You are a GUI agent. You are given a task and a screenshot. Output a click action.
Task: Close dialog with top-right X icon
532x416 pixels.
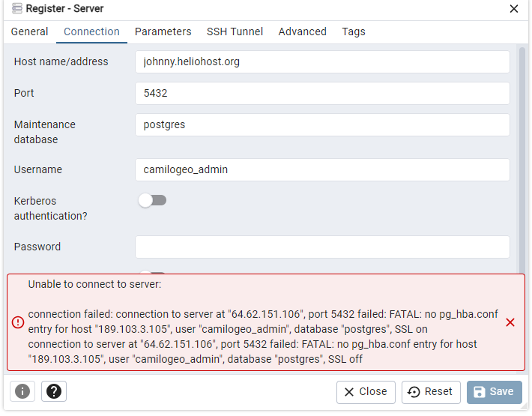click(x=514, y=9)
